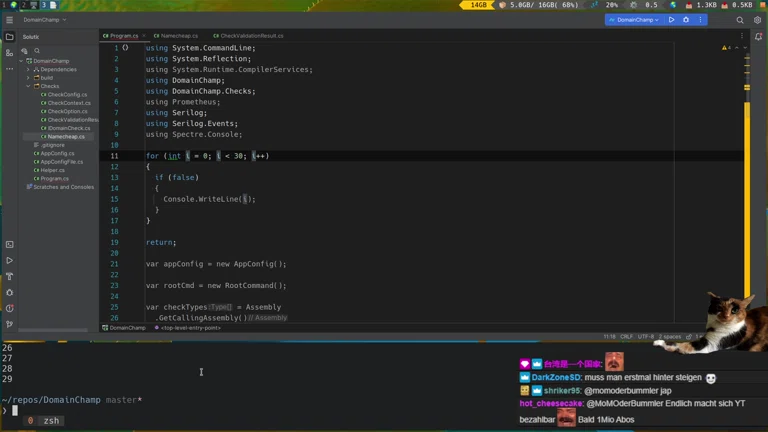This screenshot has height=432, width=768.
Task: Select Namecheap.cs in the tree
Action: click(x=63, y=137)
